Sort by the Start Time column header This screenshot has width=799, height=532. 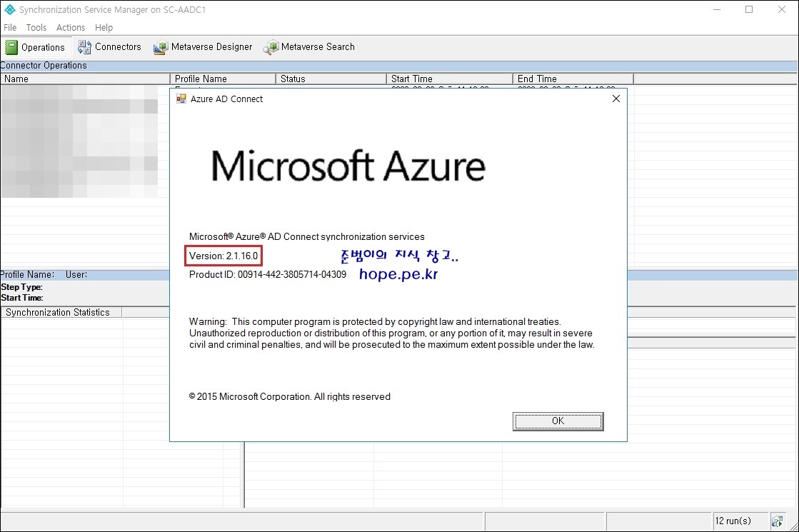(x=449, y=79)
